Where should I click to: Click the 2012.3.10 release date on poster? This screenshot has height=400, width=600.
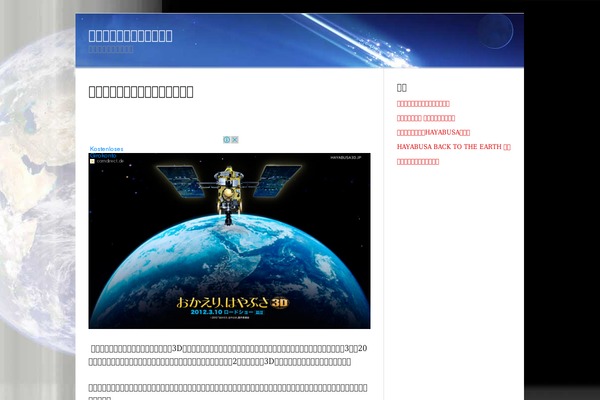coord(207,312)
